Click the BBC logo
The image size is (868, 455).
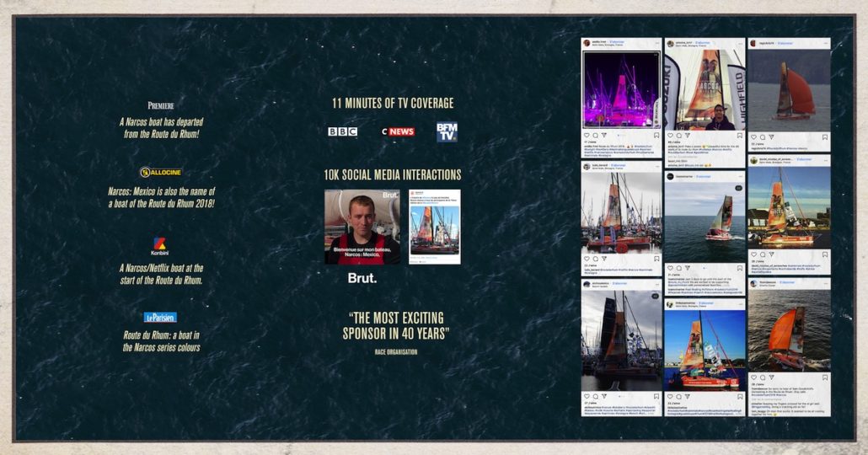pyautogui.click(x=342, y=131)
